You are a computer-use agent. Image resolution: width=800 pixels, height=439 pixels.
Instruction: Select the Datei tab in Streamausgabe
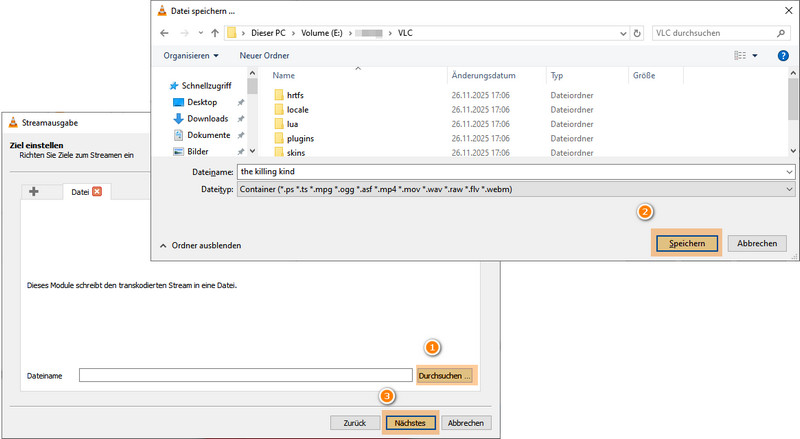tap(80, 192)
